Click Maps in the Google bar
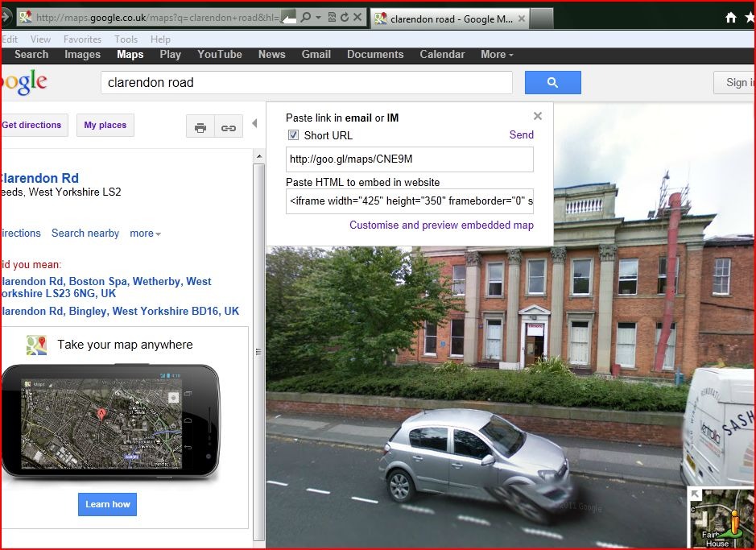The height and width of the screenshot is (550, 756). [x=130, y=55]
